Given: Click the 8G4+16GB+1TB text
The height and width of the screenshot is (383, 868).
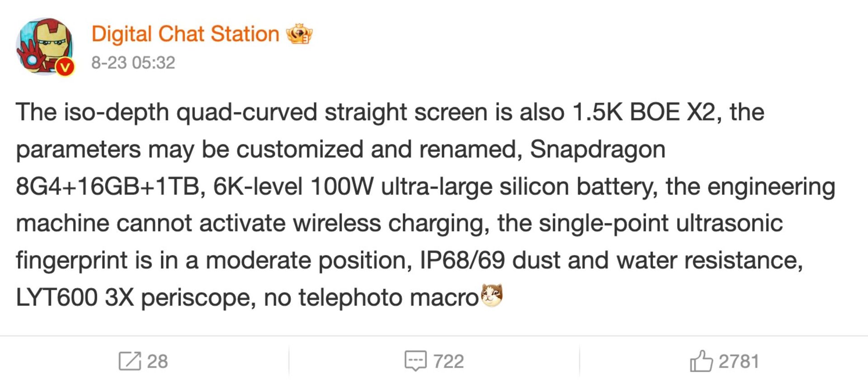Looking at the screenshot, I should (x=108, y=186).
